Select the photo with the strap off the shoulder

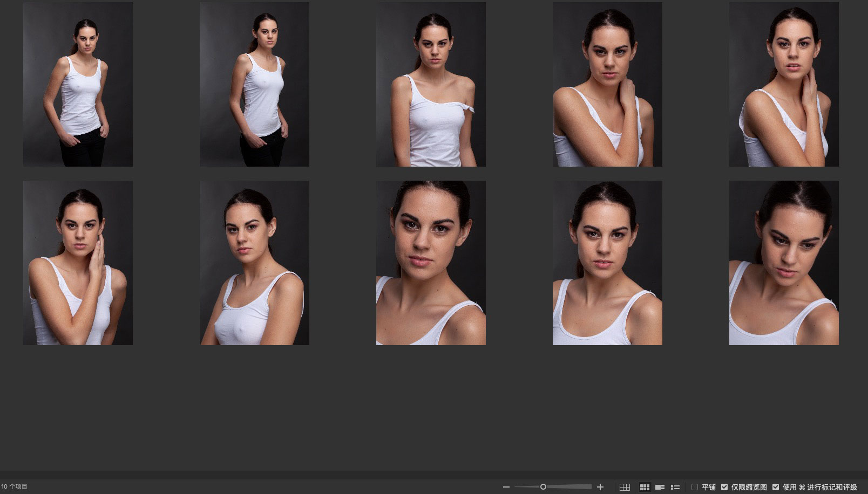point(431,84)
